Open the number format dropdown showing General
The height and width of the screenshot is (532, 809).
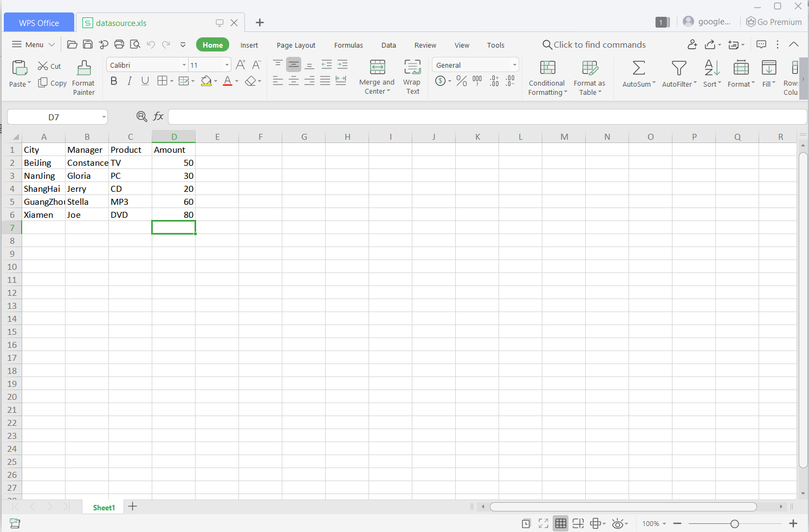[x=514, y=65]
